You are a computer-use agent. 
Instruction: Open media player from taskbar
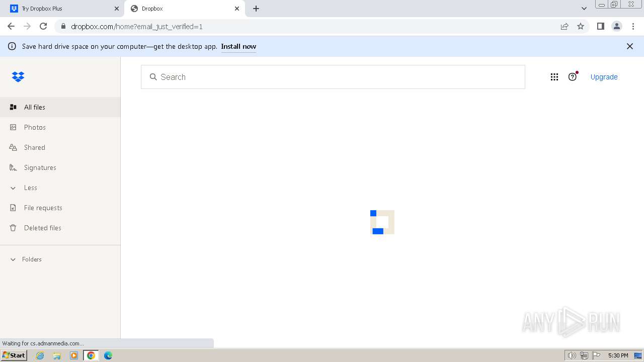(74, 355)
